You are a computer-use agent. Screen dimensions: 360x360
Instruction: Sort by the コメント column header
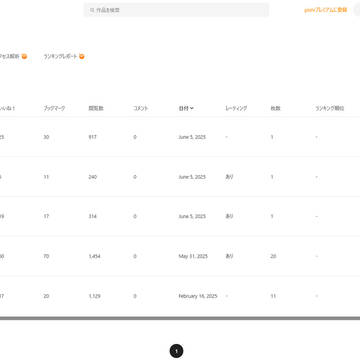point(140,108)
